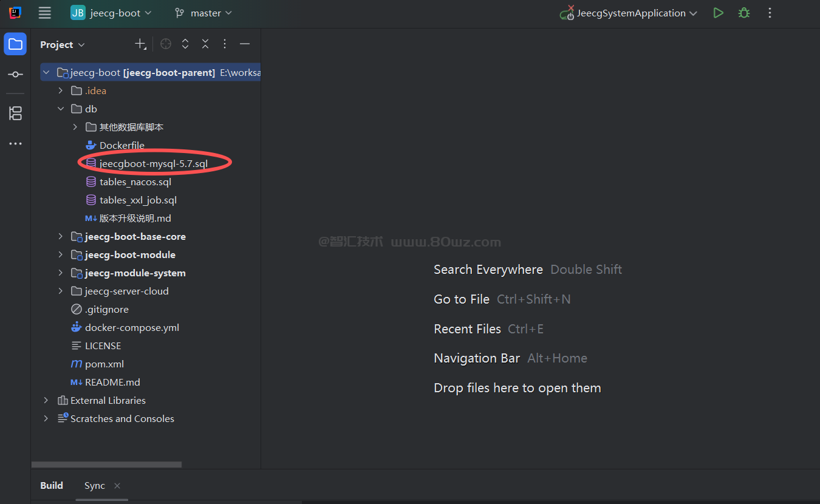Expand the 其他数据库脚本 folder
820x504 pixels.
pos(75,127)
